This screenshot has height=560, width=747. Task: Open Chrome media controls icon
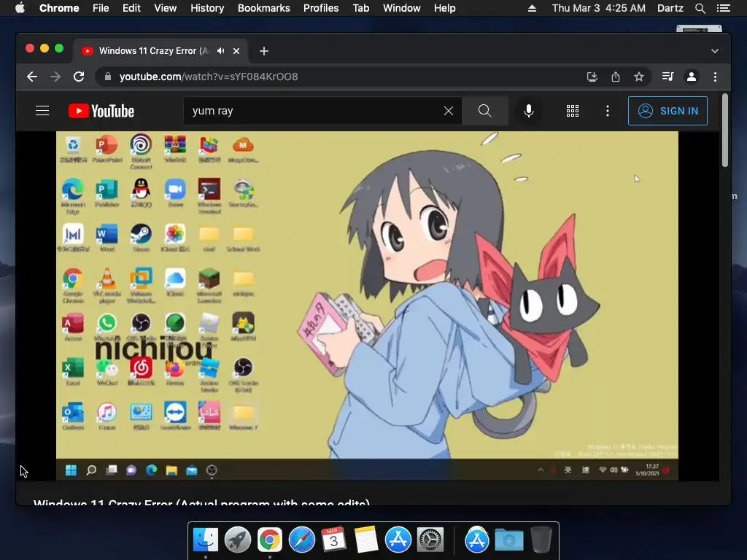[x=668, y=77]
